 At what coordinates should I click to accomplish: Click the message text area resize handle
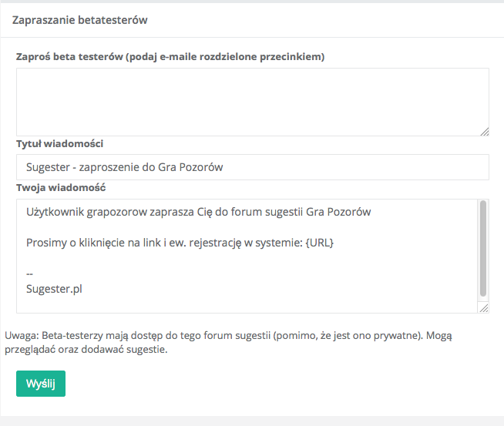484,307
